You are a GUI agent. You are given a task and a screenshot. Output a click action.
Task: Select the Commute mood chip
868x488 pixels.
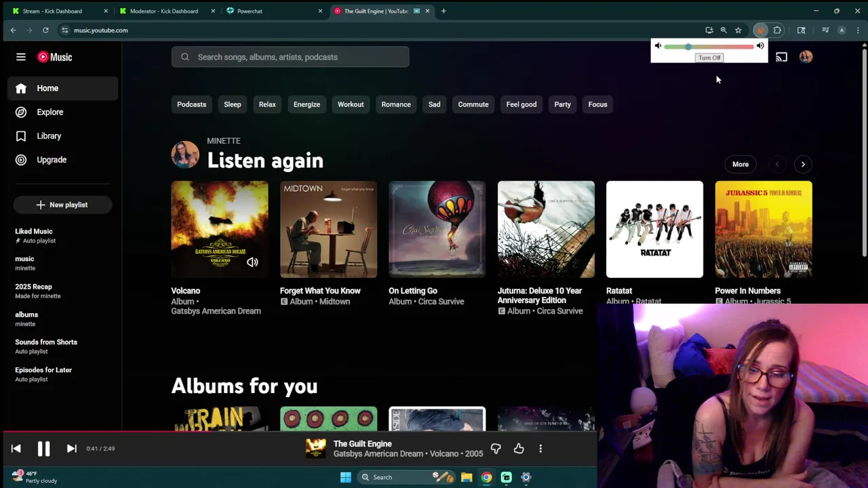tap(473, 104)
